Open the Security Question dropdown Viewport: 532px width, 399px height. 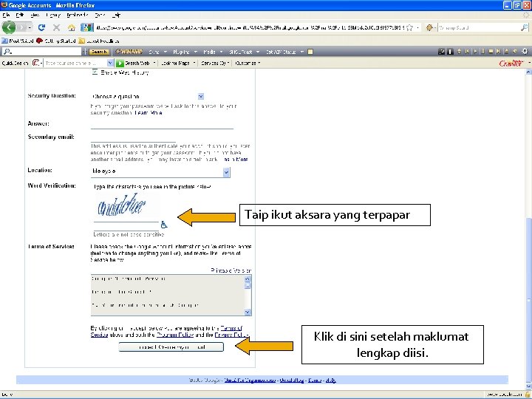(200, 96)
